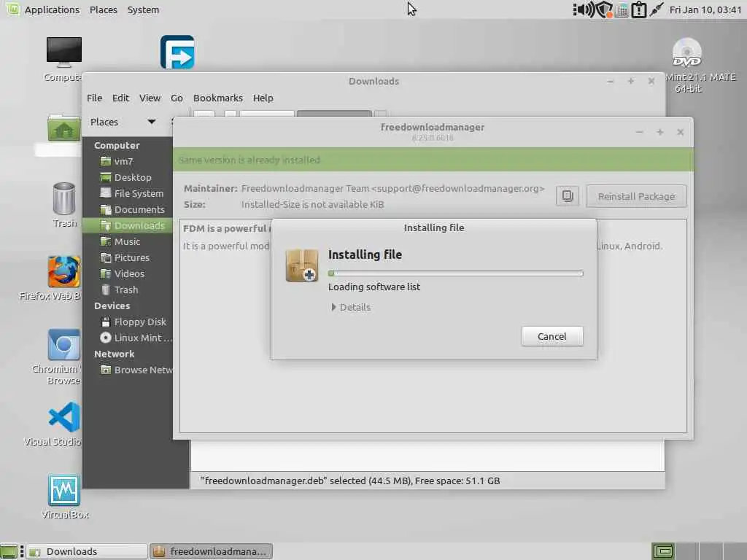Click the Linux Mint menu logo
The image size is (747, 560).
click(x=12, y=9)
